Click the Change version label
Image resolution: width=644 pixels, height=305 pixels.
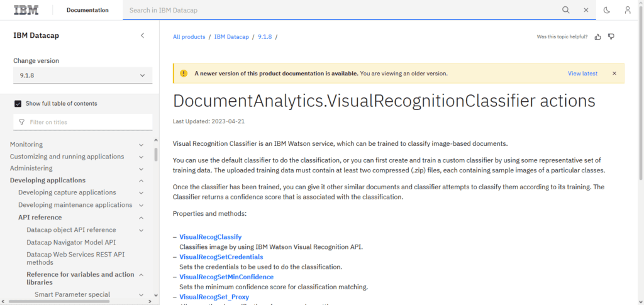click(x=36, y=61)
